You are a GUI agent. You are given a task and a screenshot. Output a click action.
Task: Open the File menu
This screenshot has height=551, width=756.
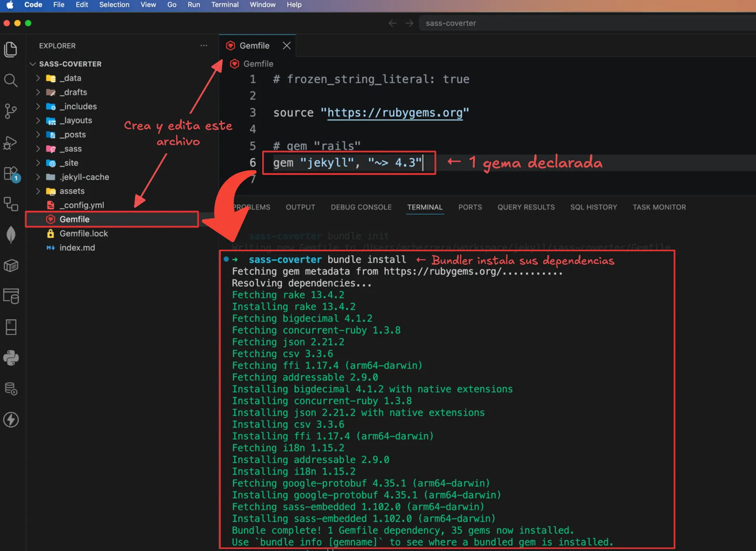click(59, 5)
